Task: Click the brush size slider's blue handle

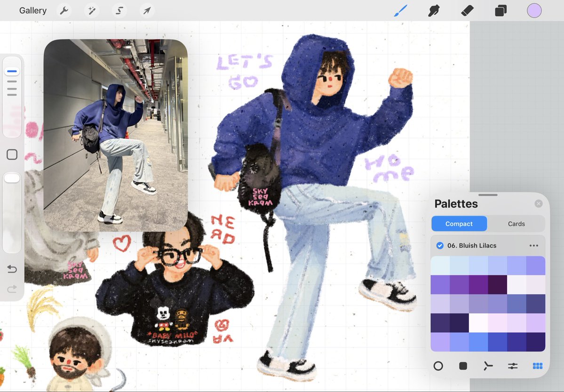Action: pos(12,71)
